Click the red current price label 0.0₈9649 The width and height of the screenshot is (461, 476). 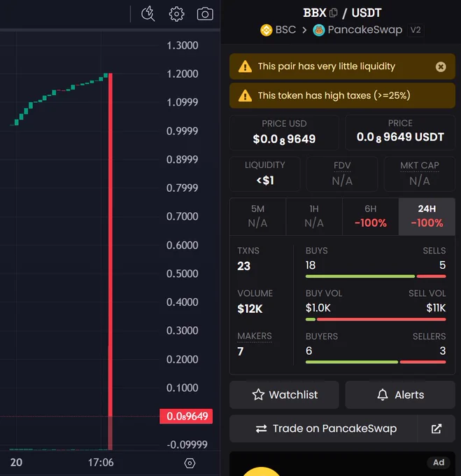(x=186, y=416)
